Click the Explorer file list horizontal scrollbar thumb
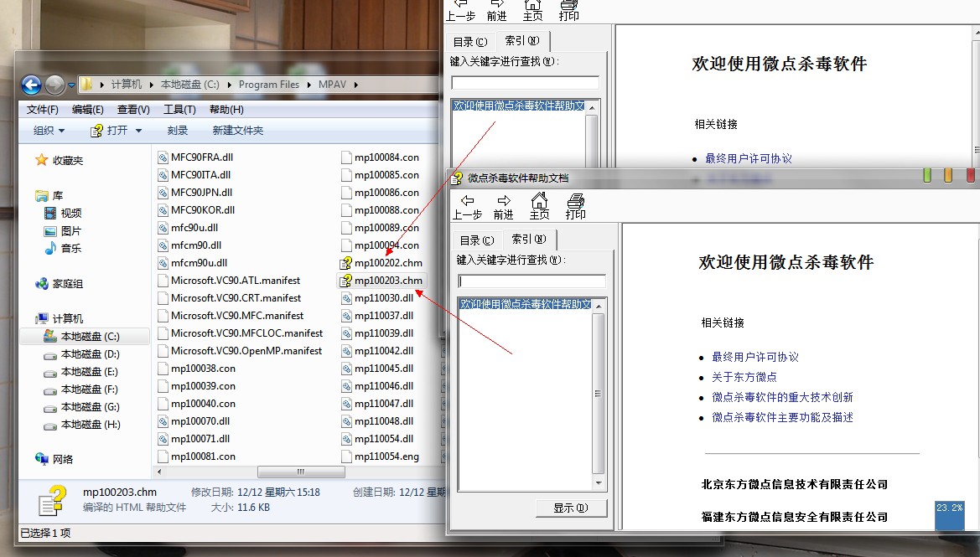 (x=301, y=472)
